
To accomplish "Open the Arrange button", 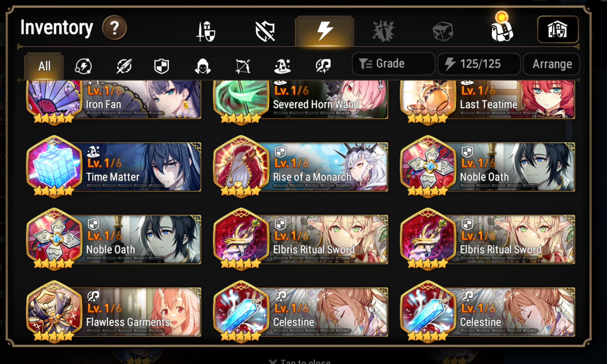I will (x=551, y=64).
